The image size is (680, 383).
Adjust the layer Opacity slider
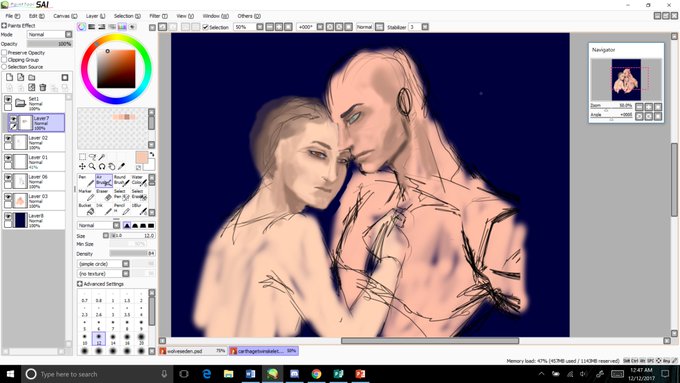[49, 44]
